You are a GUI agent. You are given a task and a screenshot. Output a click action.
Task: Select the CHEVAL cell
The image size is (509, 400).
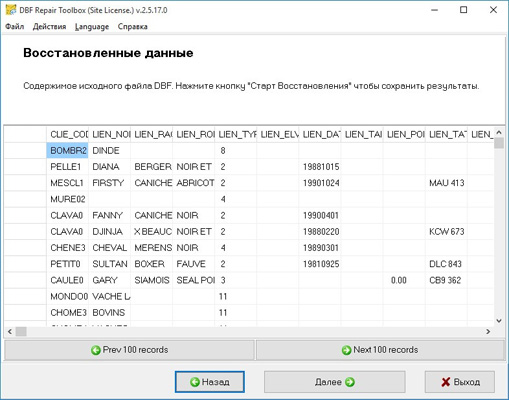pos(110,248)
